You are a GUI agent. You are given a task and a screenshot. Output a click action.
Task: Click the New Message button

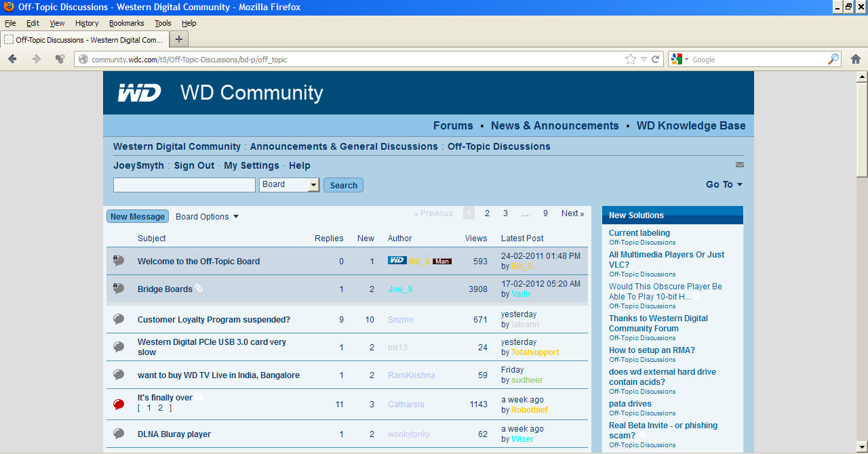point(138,217)
